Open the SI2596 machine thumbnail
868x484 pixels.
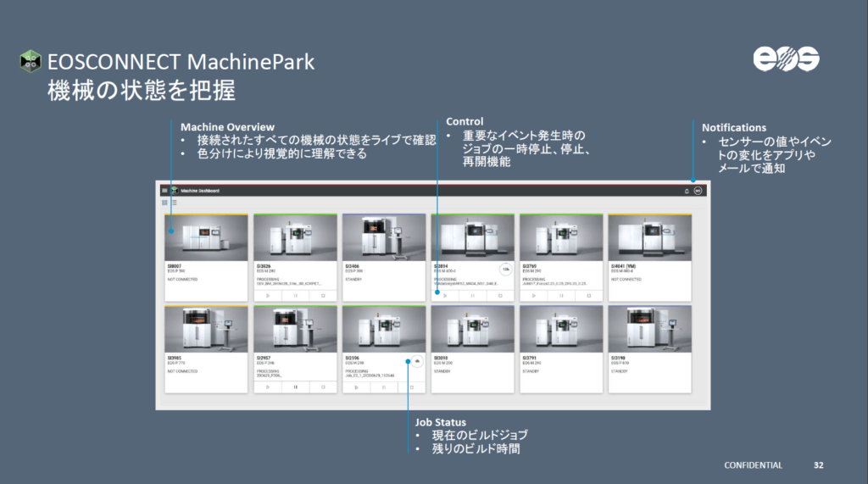(384, 330)
